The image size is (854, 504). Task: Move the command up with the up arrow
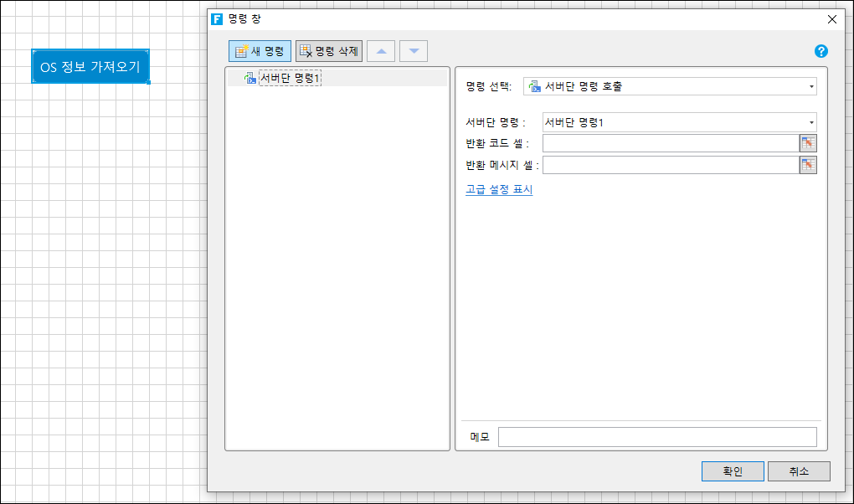pyautogui.click(x=381, y=51)
